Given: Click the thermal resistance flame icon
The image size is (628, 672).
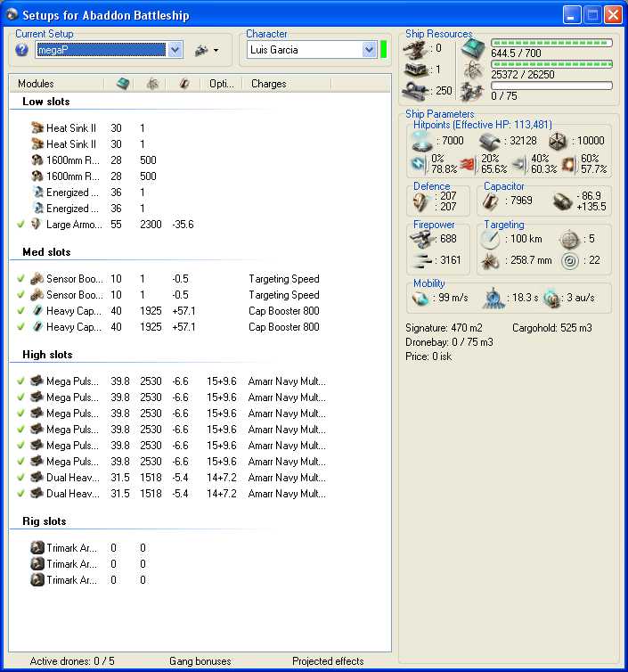Looking at the screenshot, I should (469, 164).
